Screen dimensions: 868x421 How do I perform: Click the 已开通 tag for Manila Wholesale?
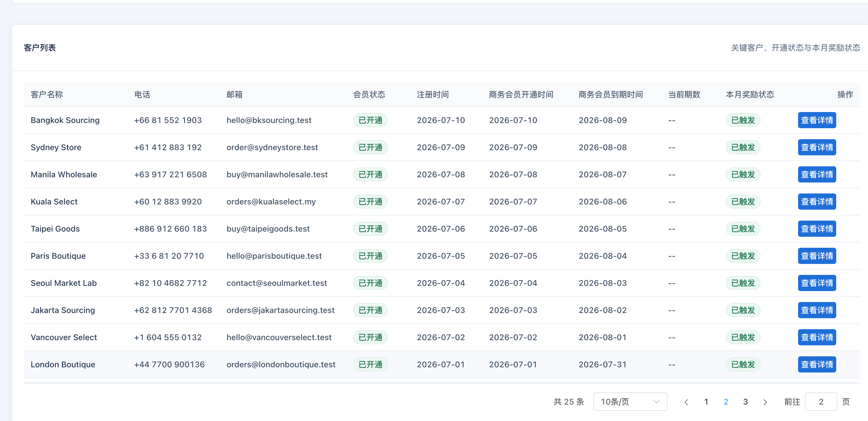coord(370,174)
